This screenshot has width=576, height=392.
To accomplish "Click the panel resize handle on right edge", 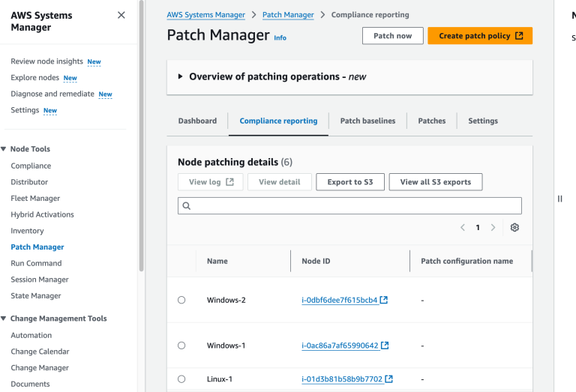I will coord(559,199).
